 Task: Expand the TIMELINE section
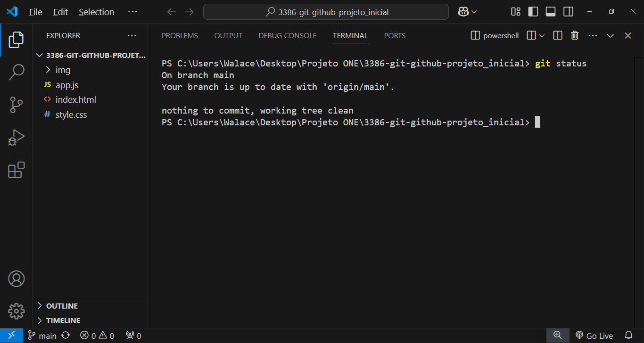(x=63, y=321)
